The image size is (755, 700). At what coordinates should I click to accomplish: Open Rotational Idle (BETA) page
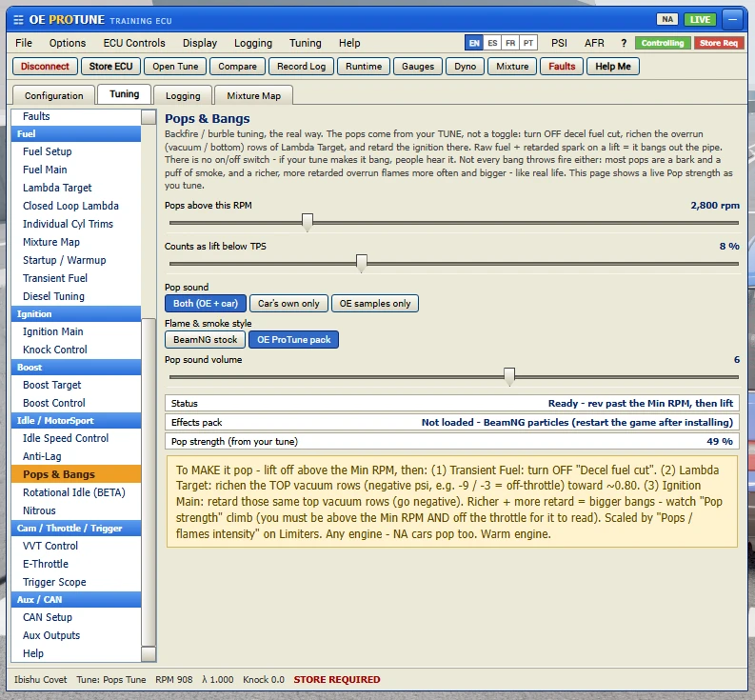pyautogui.click(x=76, y=492)
